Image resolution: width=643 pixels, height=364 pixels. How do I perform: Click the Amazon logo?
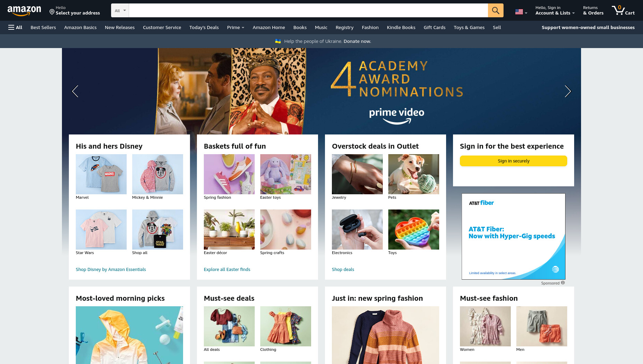(24, 11)
